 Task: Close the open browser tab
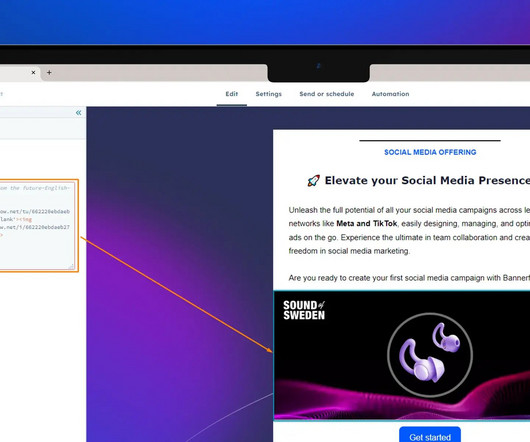pyautogui.click(x=33, y=72)
